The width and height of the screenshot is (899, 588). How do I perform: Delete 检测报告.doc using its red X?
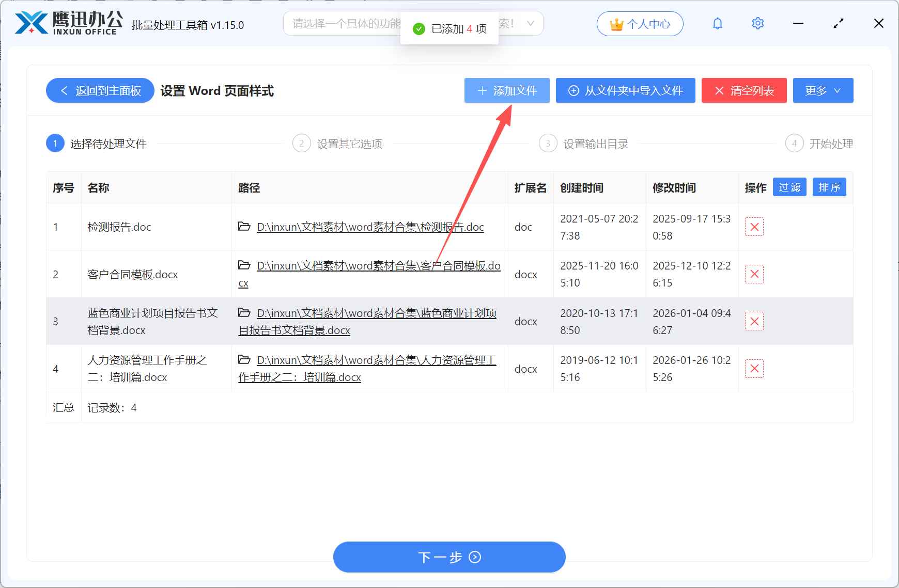pyautogui.click(x=754, y=227)
